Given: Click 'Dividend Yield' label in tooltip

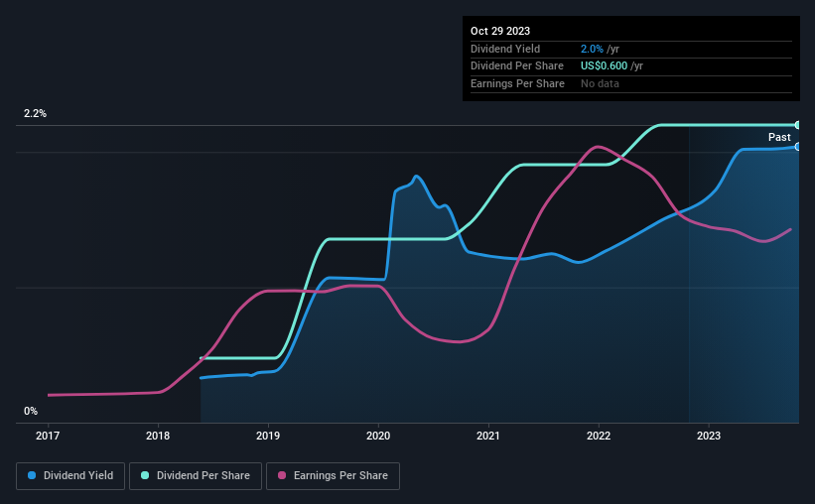Looking at the screenshot, I should click(x=505, y=49).
